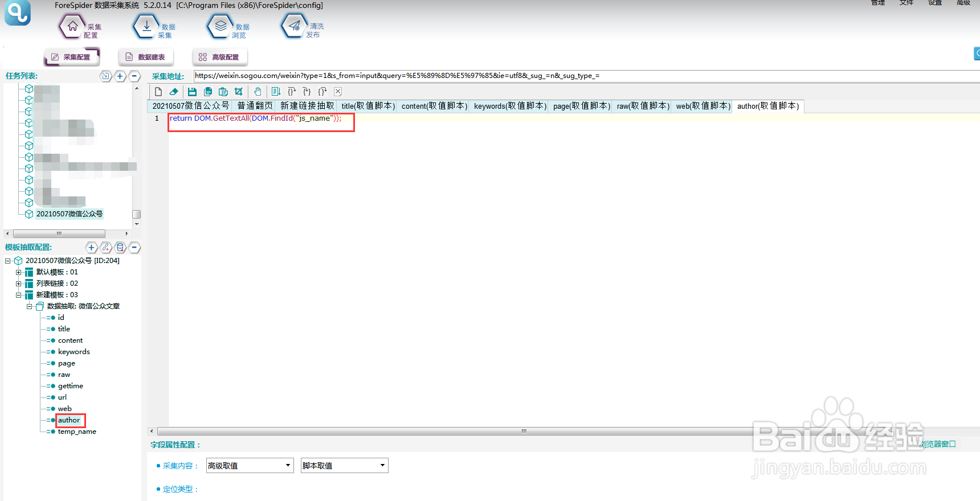Select the title field in template tree
This screenshot has height=501, width=980.
coord(64,329)
